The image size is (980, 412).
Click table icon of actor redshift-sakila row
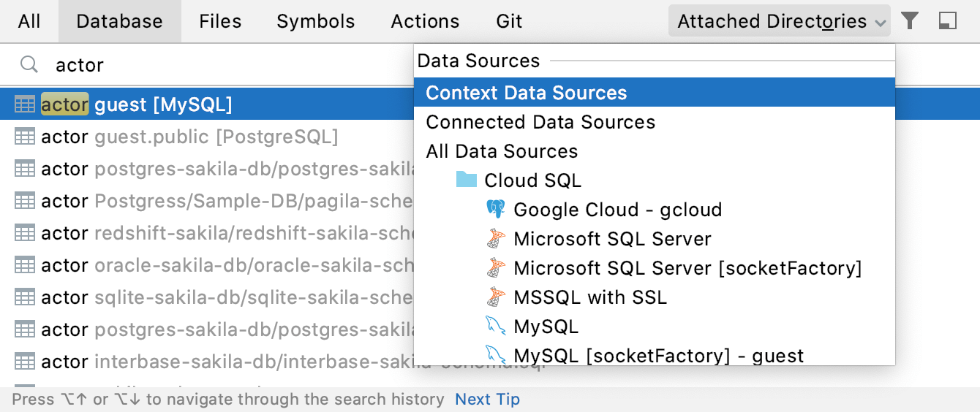coord(25,233)
